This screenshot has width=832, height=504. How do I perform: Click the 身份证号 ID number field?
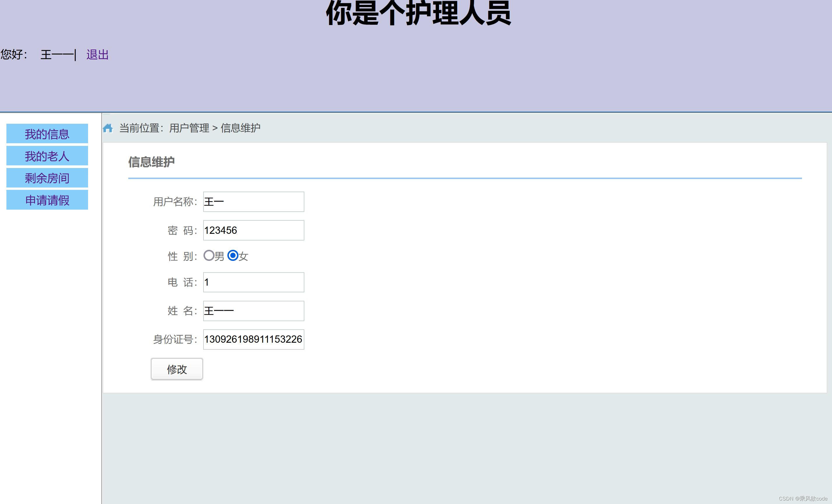253,339
